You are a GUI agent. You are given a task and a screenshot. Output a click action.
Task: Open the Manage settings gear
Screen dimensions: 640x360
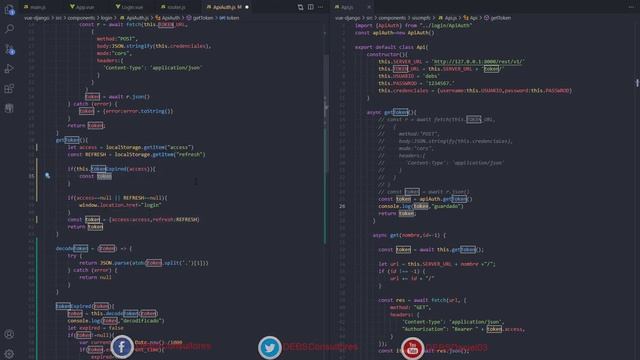click(9, 353)
